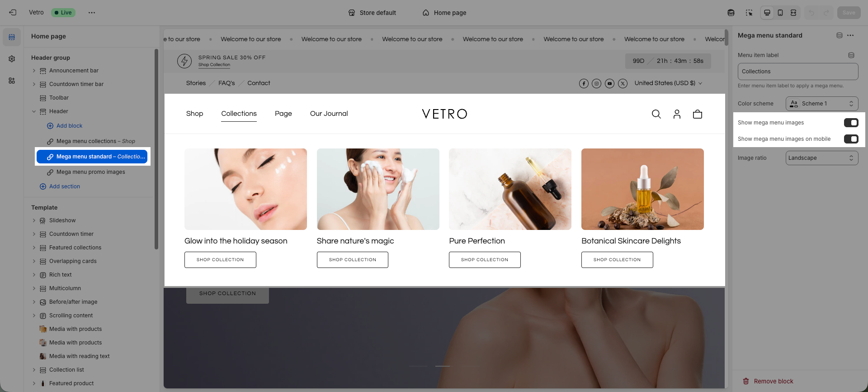Viewport: 868px width, 392px height.
Task: Click the shopping bag cart icon
Action: pos(697,114)
